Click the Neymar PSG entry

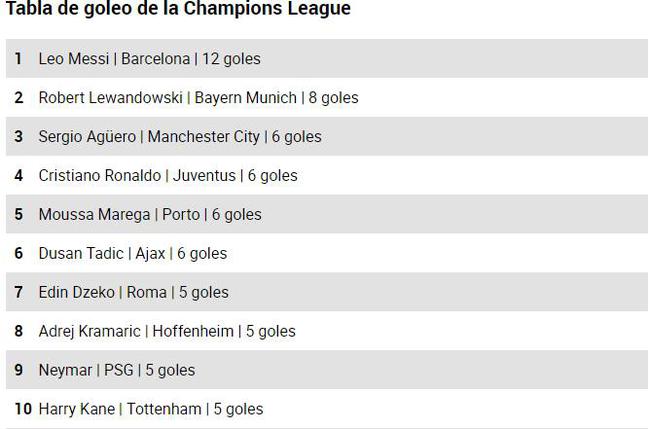pos(327,370)
